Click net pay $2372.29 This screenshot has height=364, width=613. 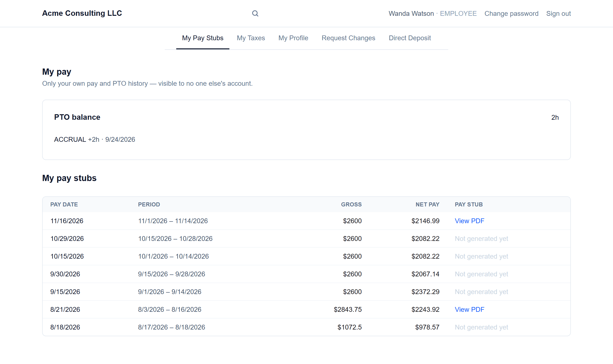click(425, 291)
